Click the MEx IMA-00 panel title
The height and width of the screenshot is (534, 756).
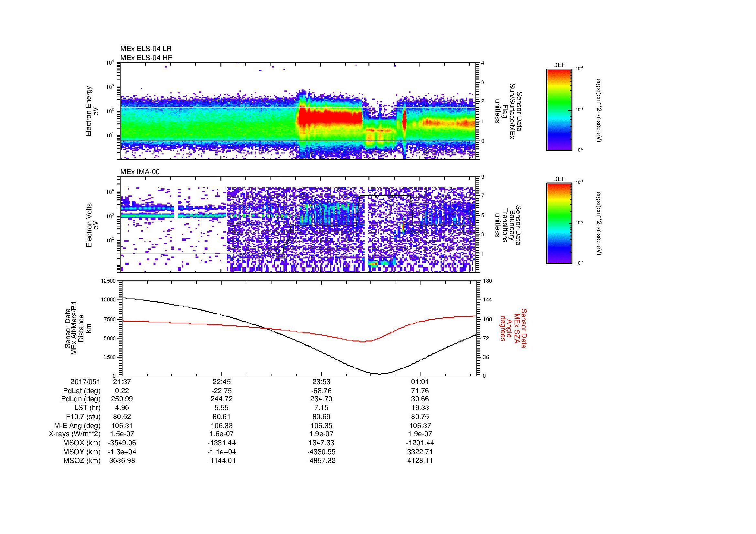140,172
